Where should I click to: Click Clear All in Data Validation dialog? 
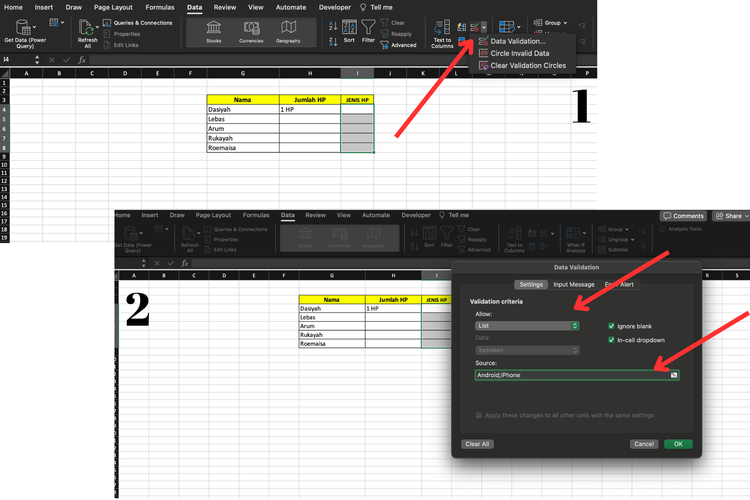(477, 444)
